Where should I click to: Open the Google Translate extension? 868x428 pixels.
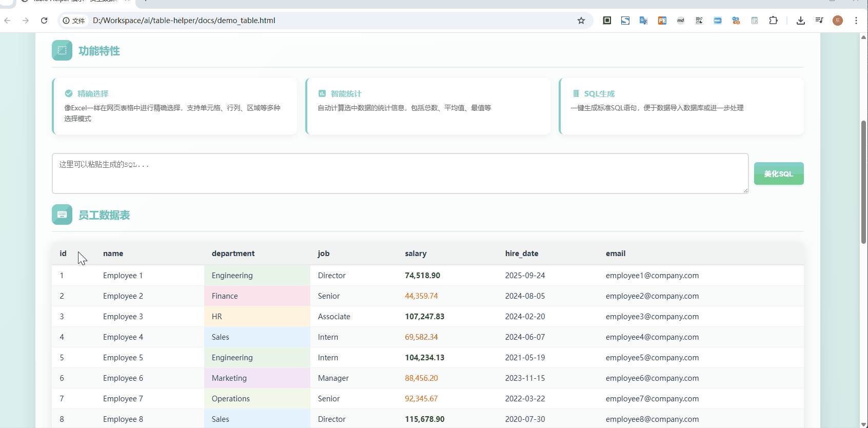click(x=643, y=21)
